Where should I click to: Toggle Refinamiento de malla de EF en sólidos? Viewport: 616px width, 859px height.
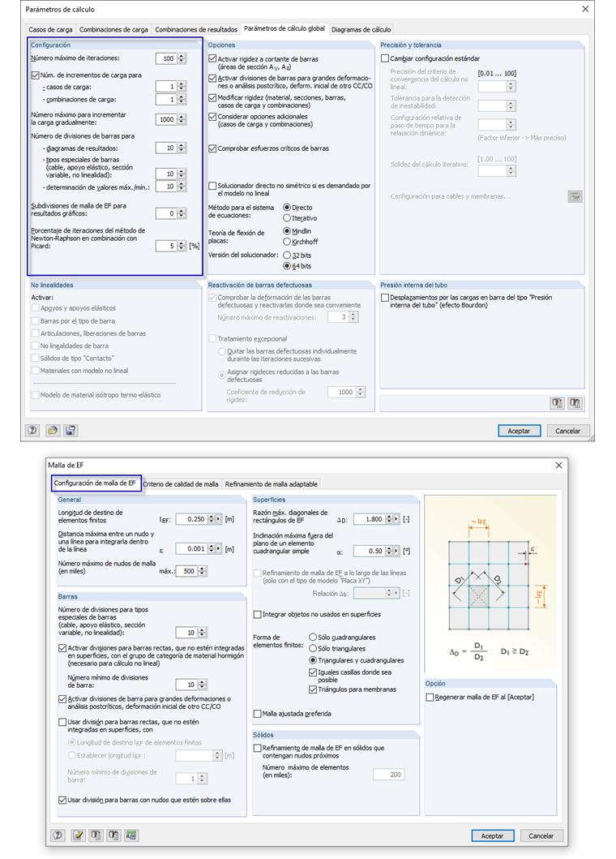[258, 749]
